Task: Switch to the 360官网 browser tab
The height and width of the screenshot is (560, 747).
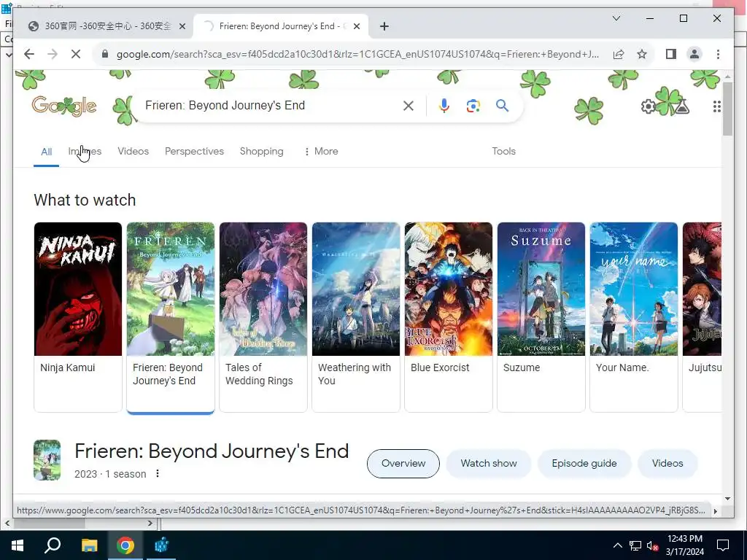Action: click(106, 27)
